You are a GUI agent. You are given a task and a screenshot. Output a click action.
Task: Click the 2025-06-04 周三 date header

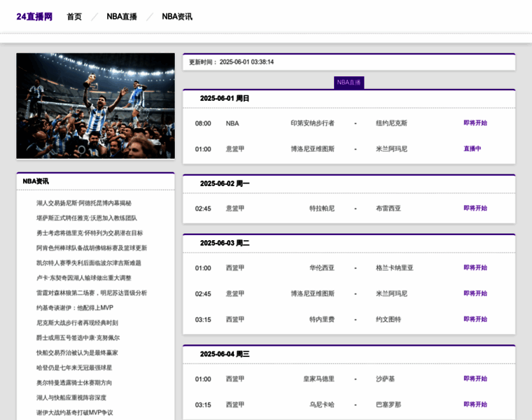click(x=225, y=354)
